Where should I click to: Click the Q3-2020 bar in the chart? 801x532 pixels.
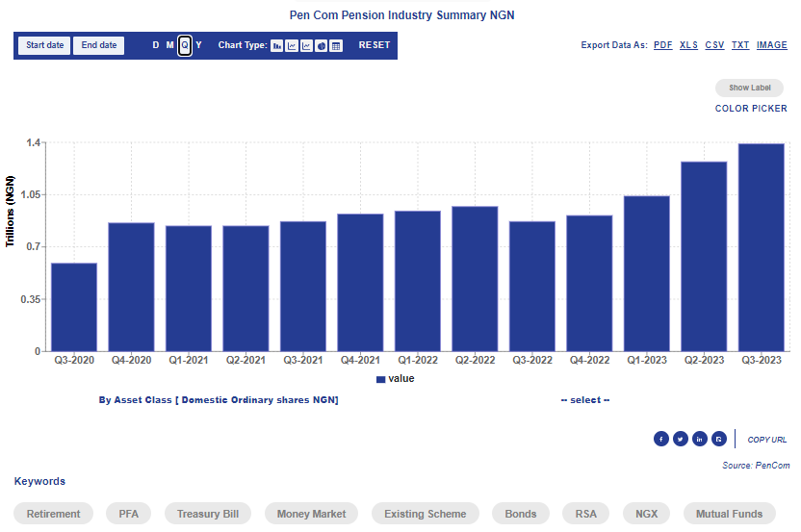click(74, 307)
